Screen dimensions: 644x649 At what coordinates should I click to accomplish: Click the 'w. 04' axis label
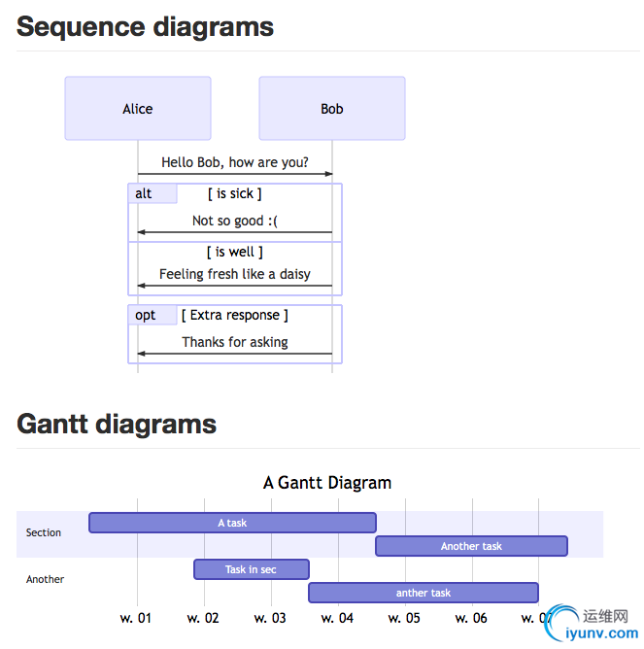(x=337, y=618)
